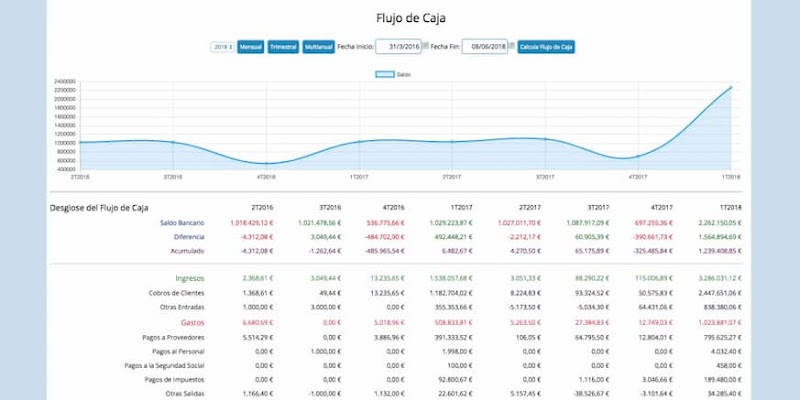Click the 4T2017 data point on chart
800x400 pixels.
click(637, 156)
